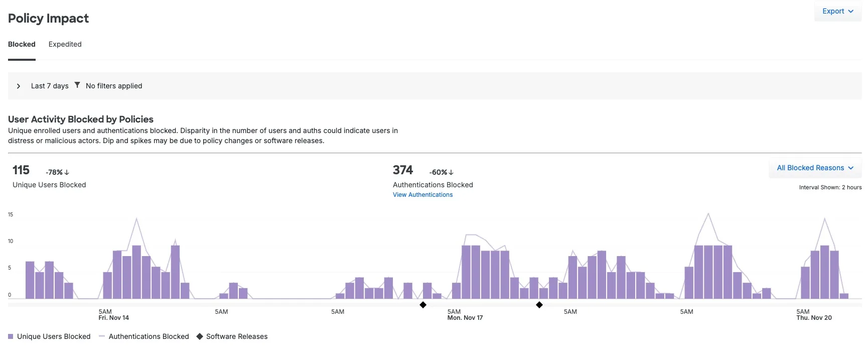
Task: Click the down arrow beside -60%
Action: coord(451,172)
